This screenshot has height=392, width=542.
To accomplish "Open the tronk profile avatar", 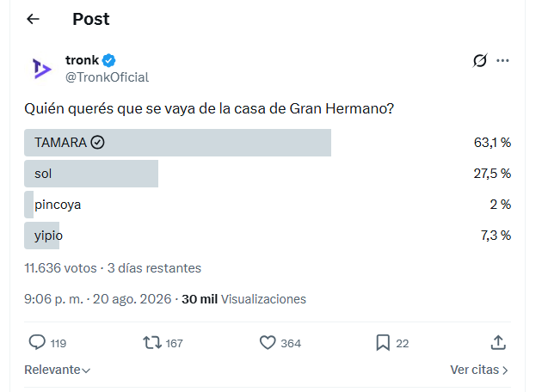I will point(41,69).
